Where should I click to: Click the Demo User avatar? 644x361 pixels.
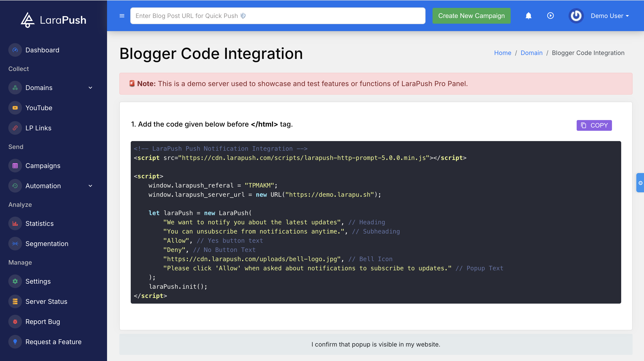[576, 16]
